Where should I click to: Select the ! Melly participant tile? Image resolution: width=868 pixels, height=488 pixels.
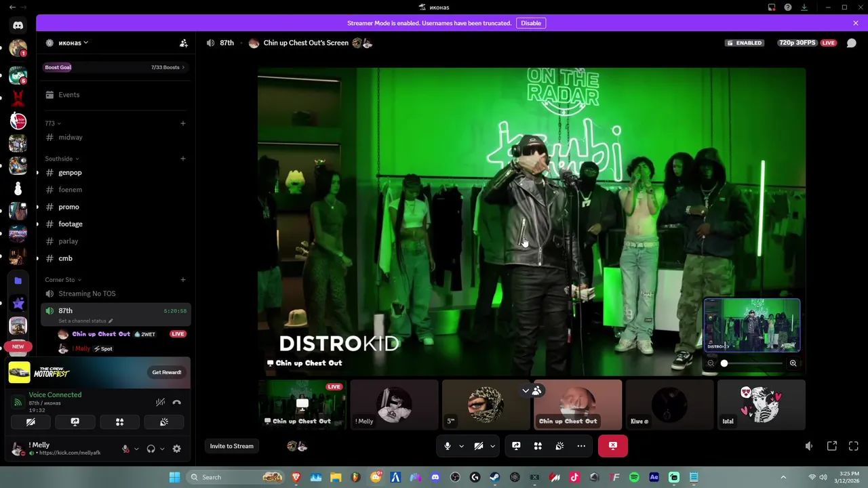(394, 405)
